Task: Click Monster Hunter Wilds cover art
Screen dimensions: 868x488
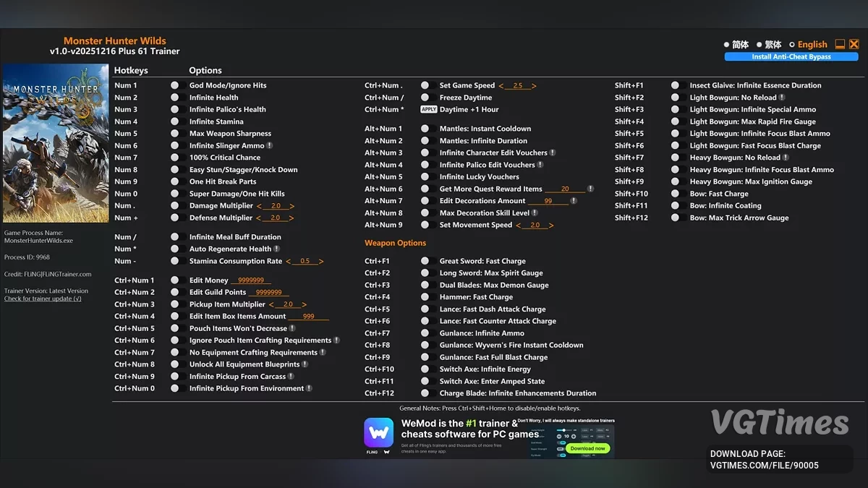Action: [x=56, y=143]
